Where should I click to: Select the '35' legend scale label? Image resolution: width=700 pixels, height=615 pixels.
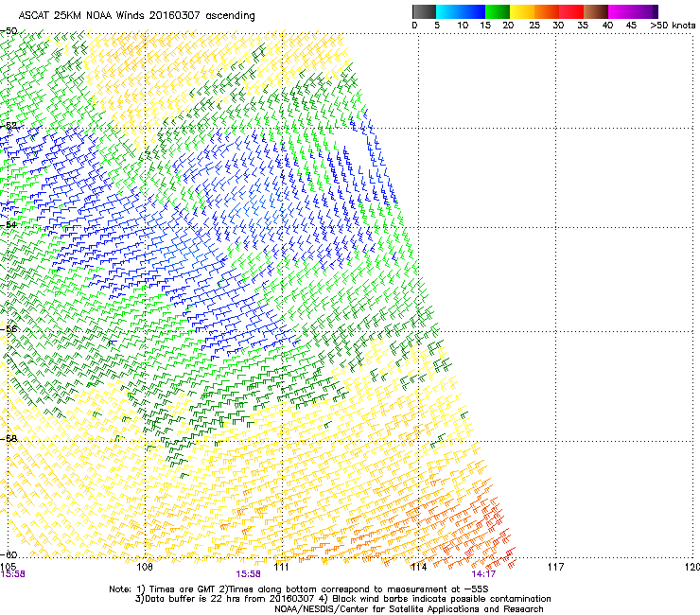coord(583,26)
